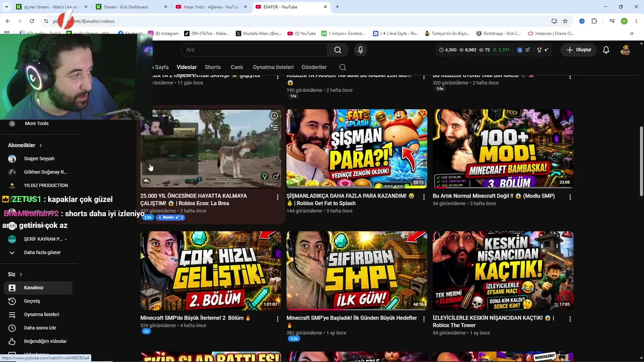Open the Geçmiş history sidebar item
Viewport: 644px width, 362px height.
pyautogui.click(x=38, y=301)
